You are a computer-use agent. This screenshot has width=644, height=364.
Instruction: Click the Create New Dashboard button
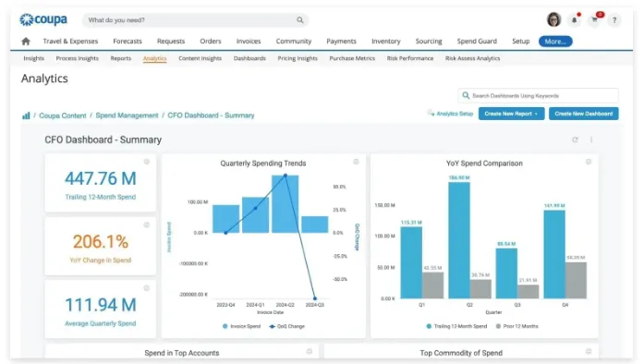[x=584, y=114]
